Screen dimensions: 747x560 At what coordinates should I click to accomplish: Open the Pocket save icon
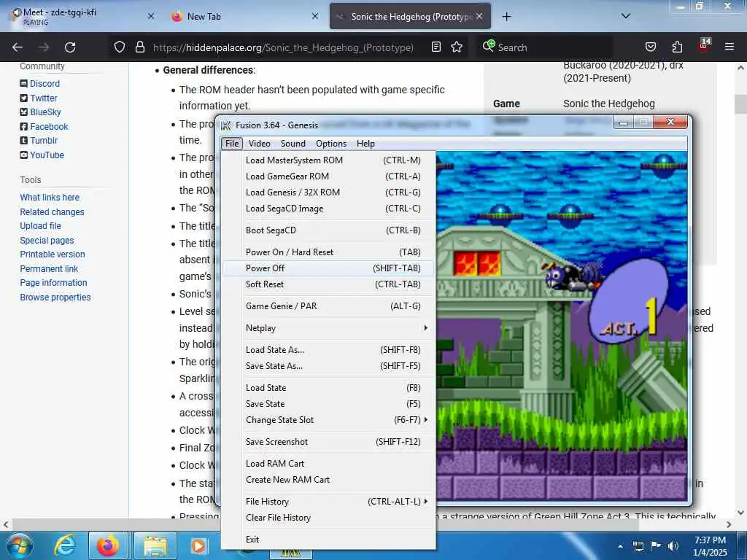(650, 47)
